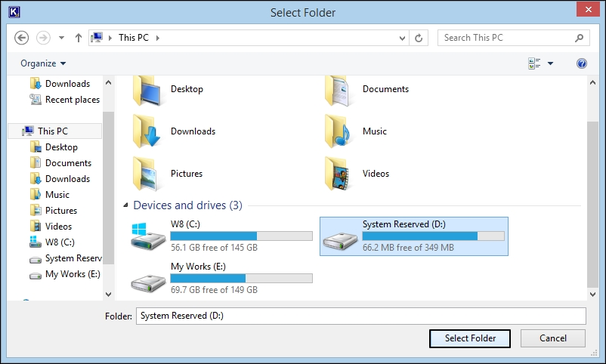This screenshot has width=606, height=364.
Task: Select System Reserved drive in the sidebar
Action: (x=65, y=258)
